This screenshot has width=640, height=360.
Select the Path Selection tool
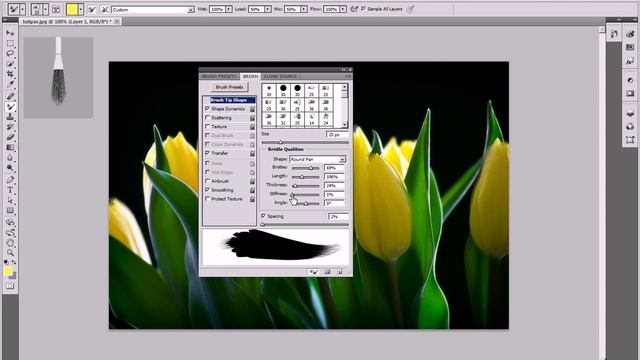point(10,200)
